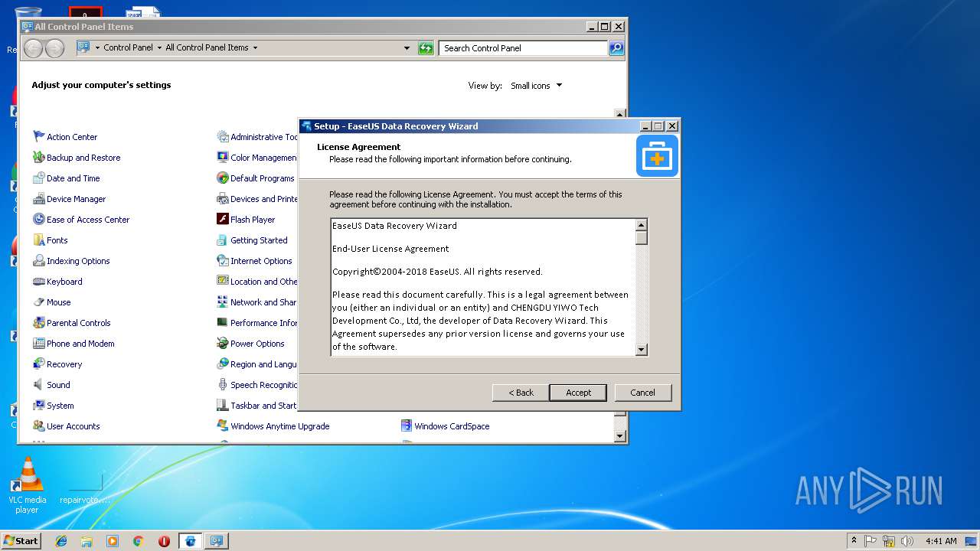Open the Recovery icon
The width and height of the screenshot is (980, 551).
[x=39, y=364]
